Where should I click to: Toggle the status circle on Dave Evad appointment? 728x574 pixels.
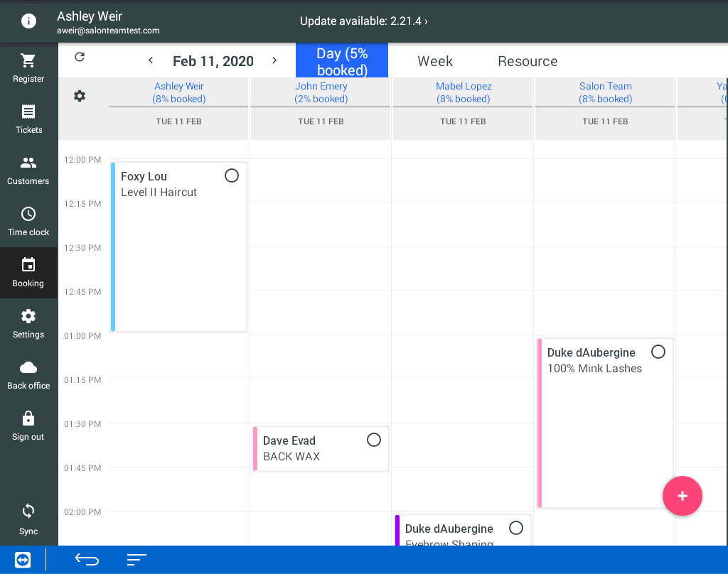(374, 440)
